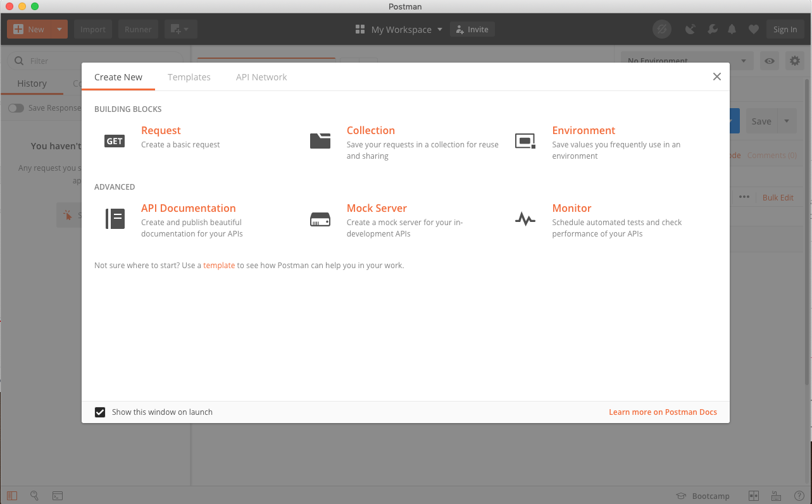Click the new window plus icon
The height and width of the screenshot is (504, 812).
pos(181,29)
